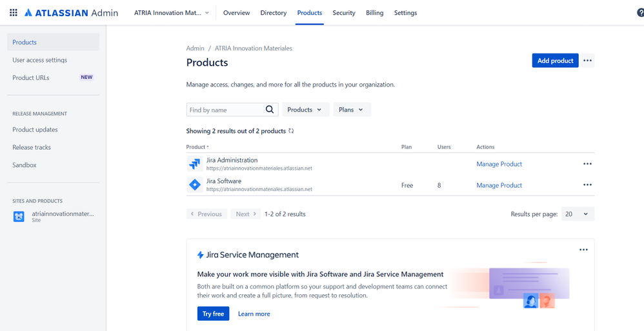Image resolution: width=644 pixels, height=331 pixels.
Task: Click the search magnifier icon
Action: point(270,110)
